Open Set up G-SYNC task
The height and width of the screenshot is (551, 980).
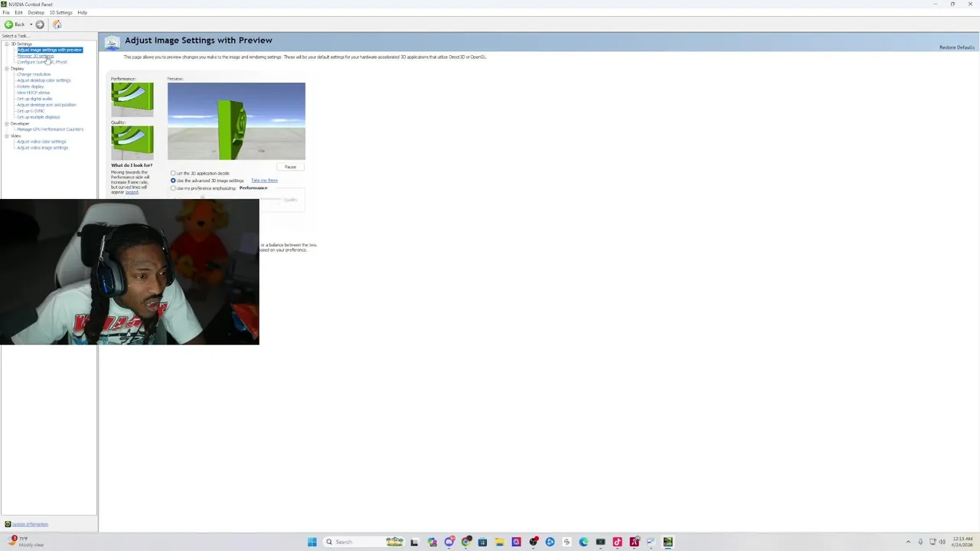coord(31,111)
